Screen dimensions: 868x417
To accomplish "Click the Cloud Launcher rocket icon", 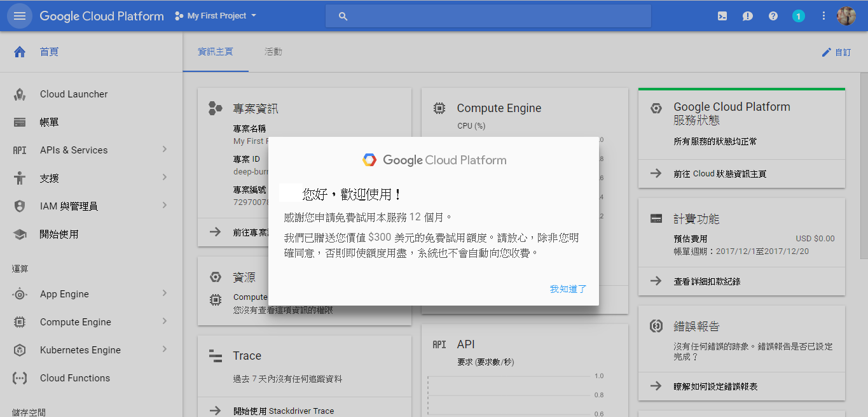I will coord(20,94).
